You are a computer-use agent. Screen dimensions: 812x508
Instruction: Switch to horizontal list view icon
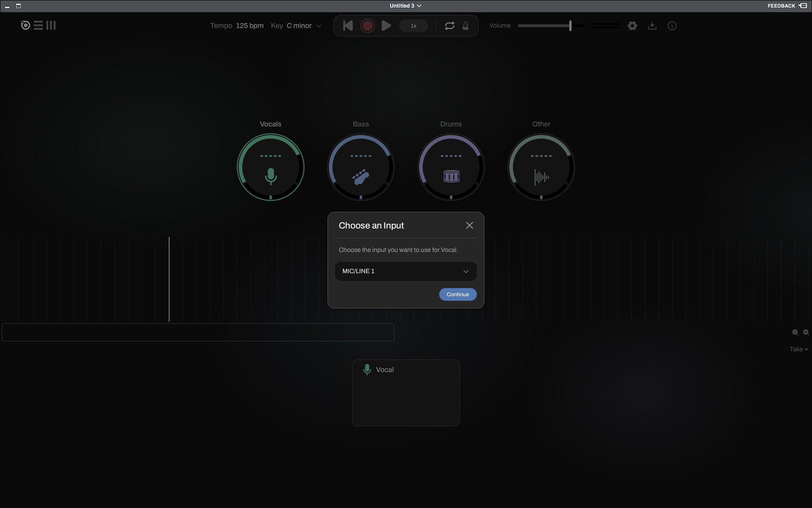[x=38, y=25]
